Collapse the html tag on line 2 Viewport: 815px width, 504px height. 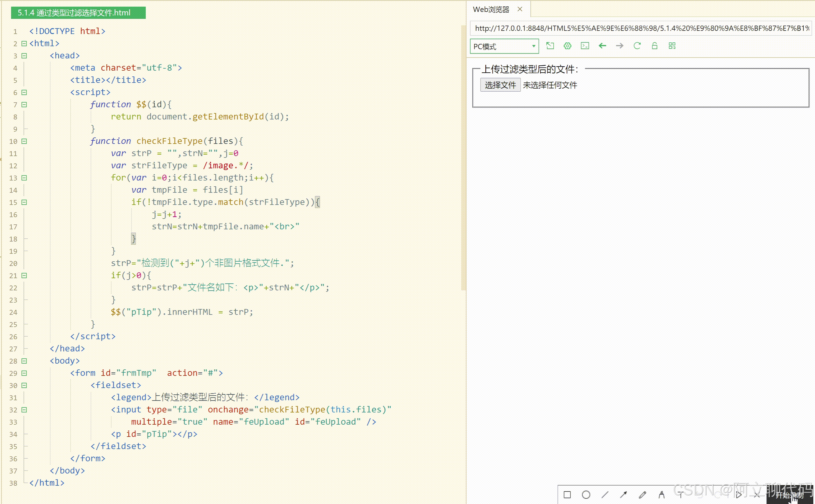click(x=24, y=43)
